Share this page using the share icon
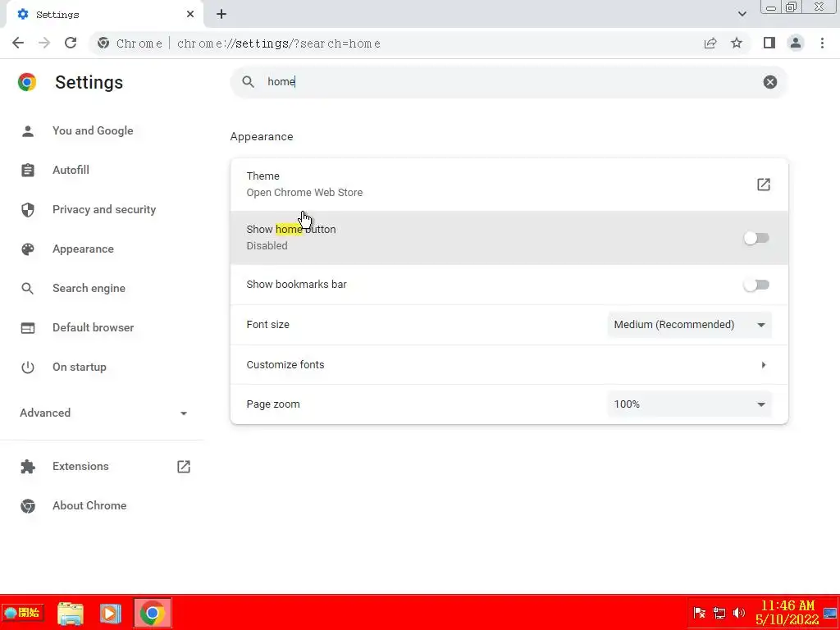 coord(710,43)
